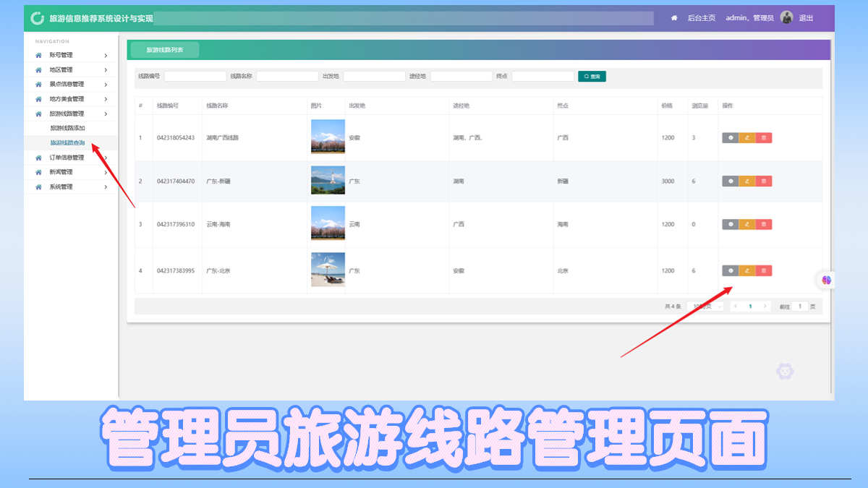Click the home icon beside 系统管理
The image size is (868, 488).
[x=38, y=187]
